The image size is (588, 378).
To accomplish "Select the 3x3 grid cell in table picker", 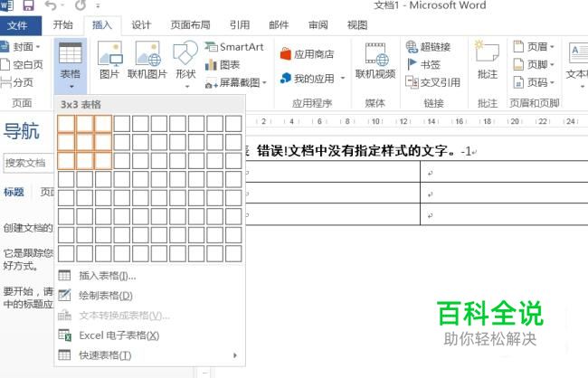I will click(x=103, y=160).
